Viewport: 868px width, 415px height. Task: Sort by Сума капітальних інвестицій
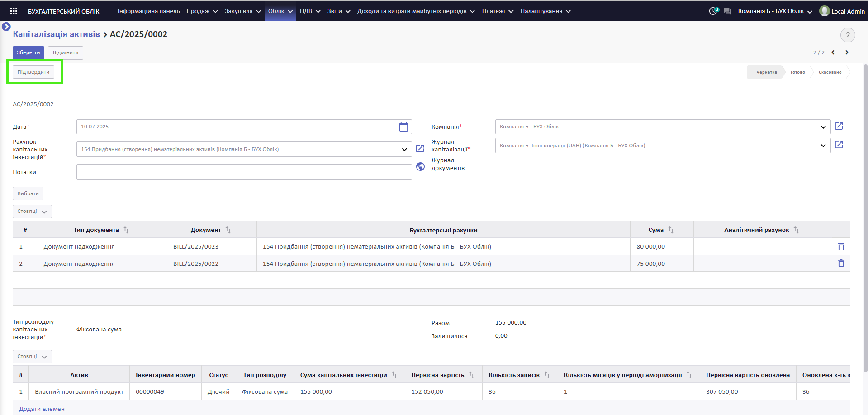394,375
